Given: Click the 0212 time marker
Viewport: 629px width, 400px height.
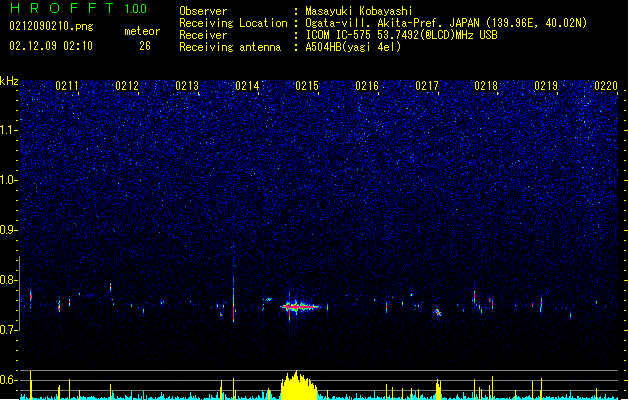Looking at the screenshot, I should click(x=127, y=86).
